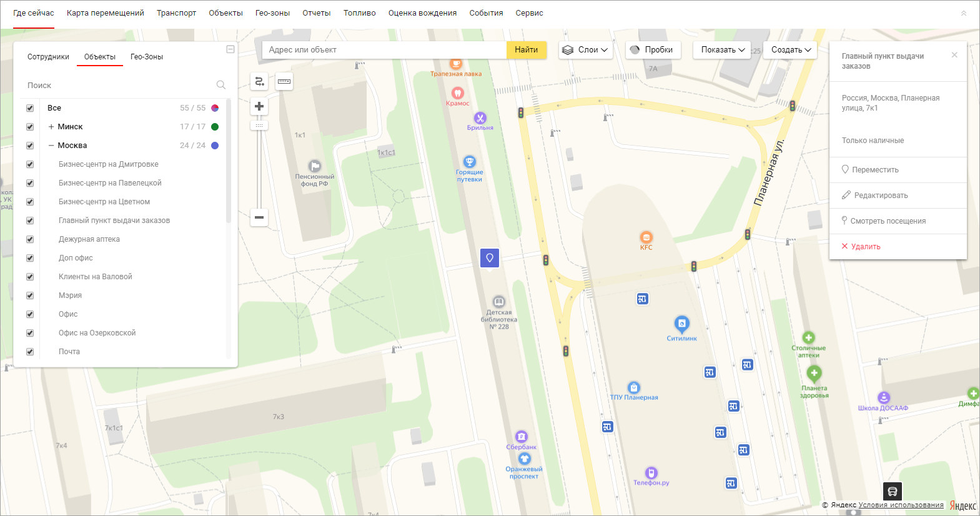Click the Москва group blue color dot
Viewport: 980px width, 516px height.
(215, 146)
